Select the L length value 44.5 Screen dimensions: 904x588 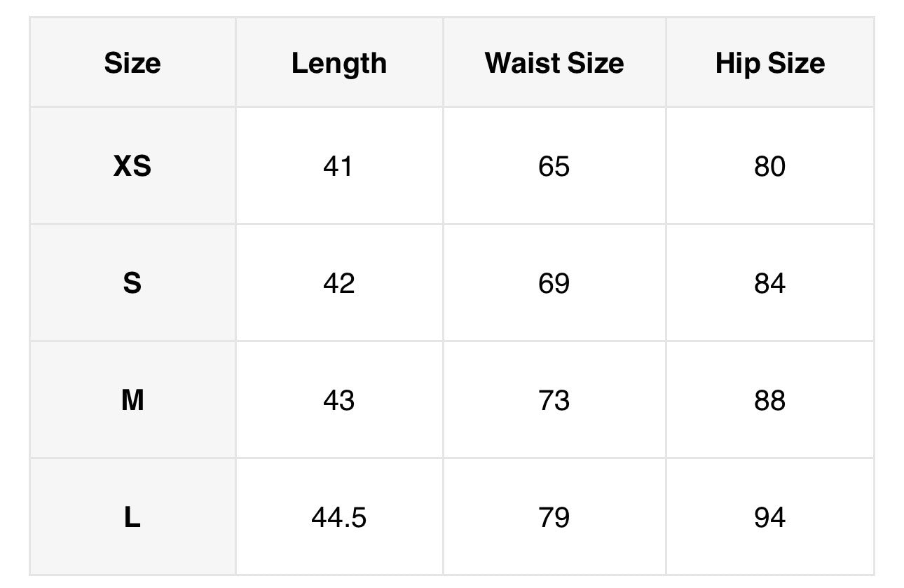[x=339, y=518]
